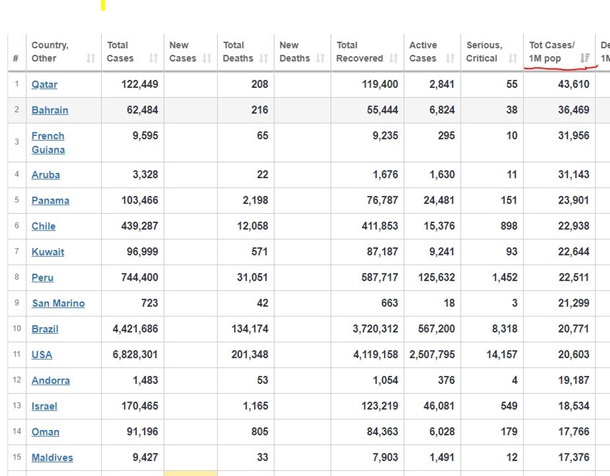Click the sort icon beside Total Cases header
The height and width of the screenshot is (476, 610).
click(x=153, y=59)
